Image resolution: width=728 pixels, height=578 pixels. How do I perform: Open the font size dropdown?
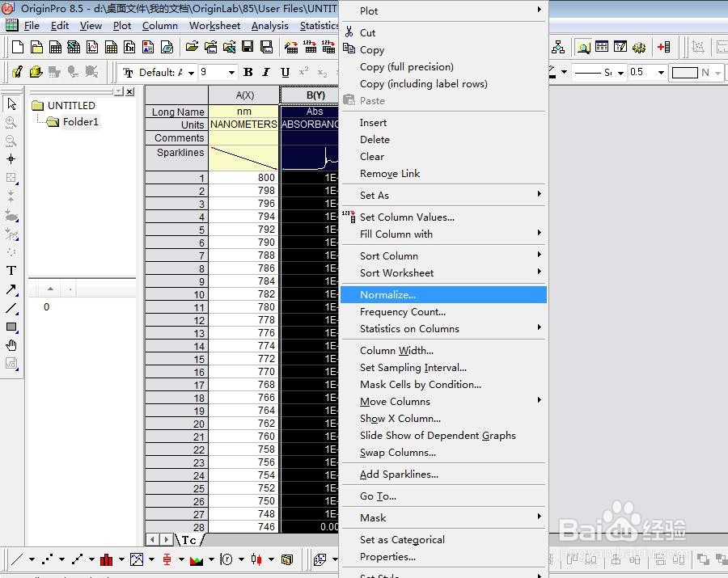[231, 73]
